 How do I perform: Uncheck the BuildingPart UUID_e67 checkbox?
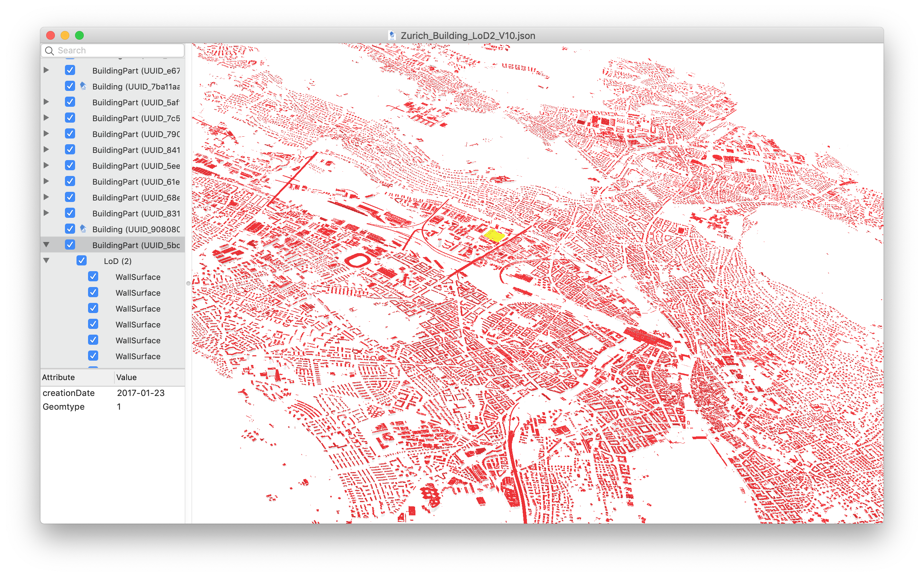click(70, 70)
